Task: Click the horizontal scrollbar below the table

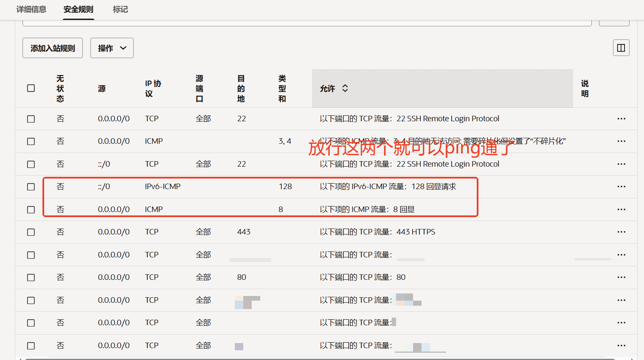Action: pyautogui.click(x=318, y=359)
